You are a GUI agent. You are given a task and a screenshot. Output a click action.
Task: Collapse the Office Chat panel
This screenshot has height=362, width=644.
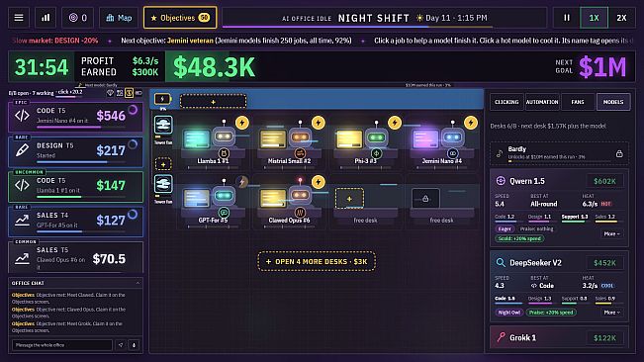pyautogui.click(x=138, y=283)
